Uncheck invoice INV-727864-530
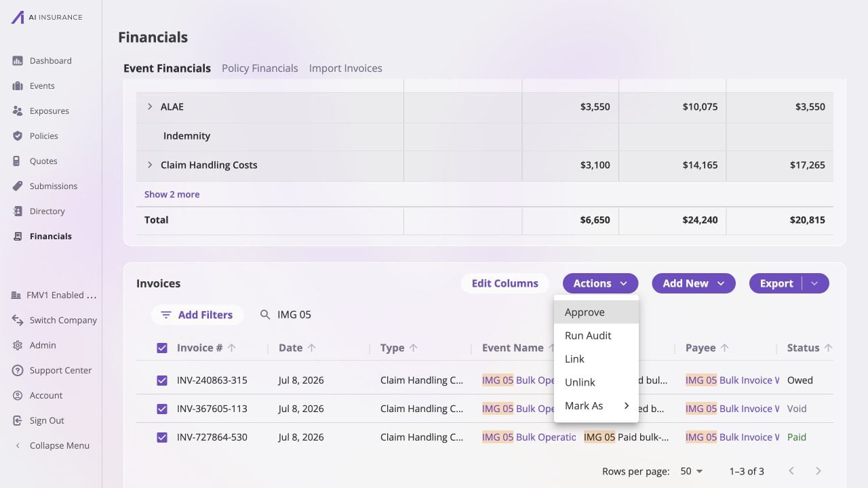Image resolution: width=868 pixels, height=488 pixels. click(162, 438)
